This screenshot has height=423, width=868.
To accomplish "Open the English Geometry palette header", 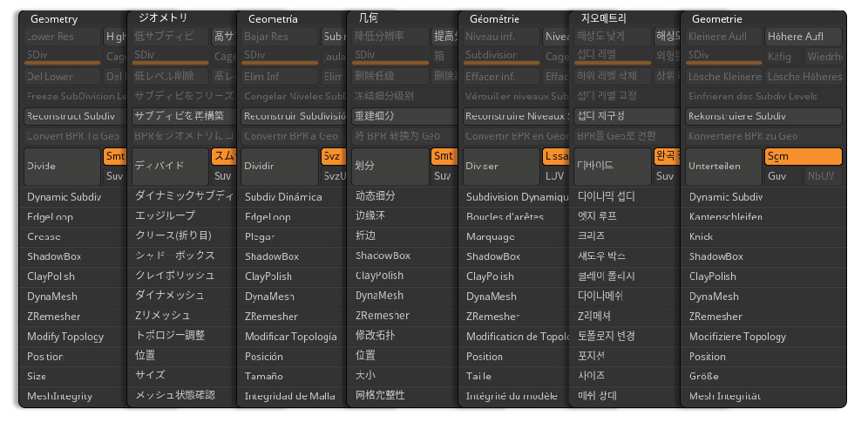I will (54, 19).
